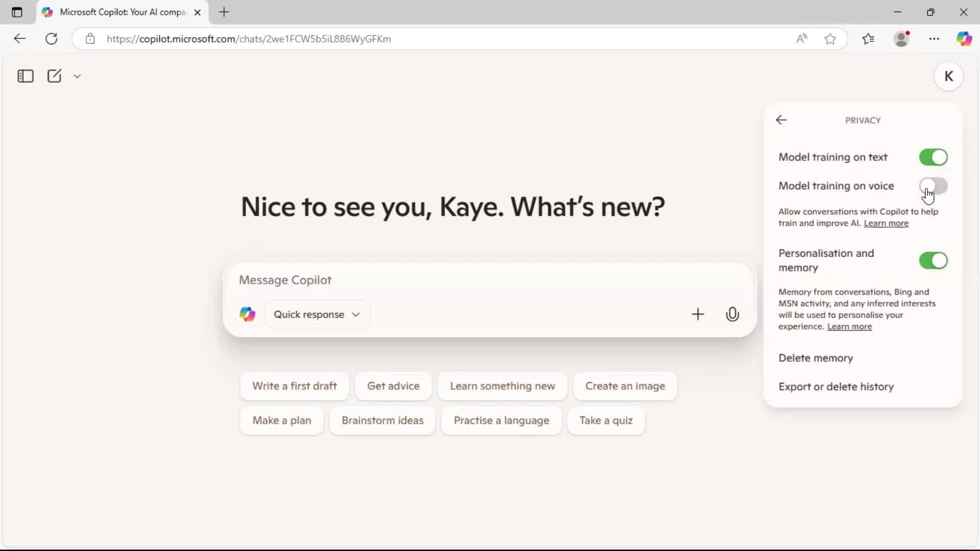
Task: Choose the Create an image suggestion
Action: click(x=625, y=386)
